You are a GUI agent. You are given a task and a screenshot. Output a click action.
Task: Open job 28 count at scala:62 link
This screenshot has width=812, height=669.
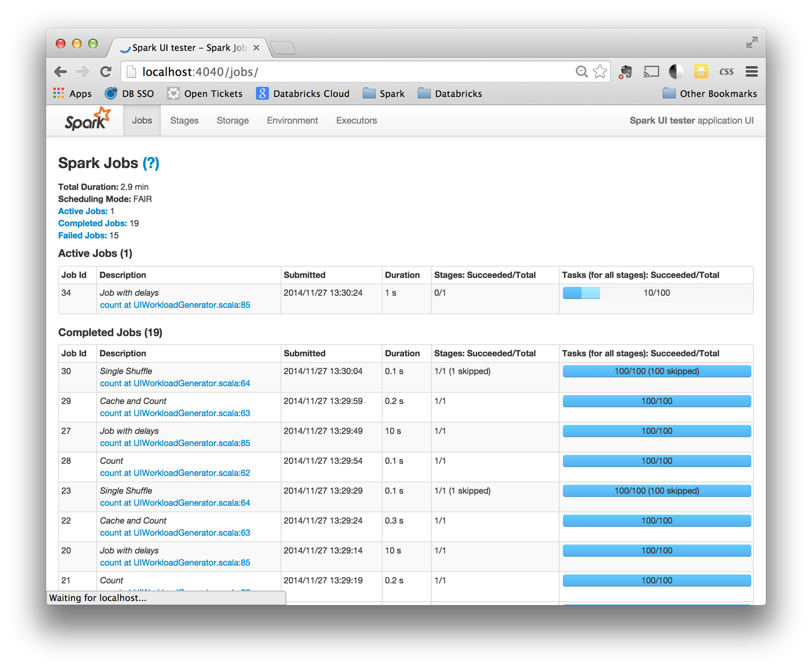click(175, 473)
